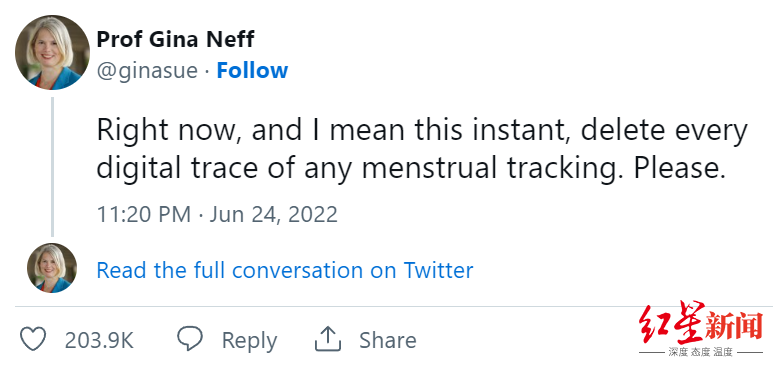Open Prof Gina Neff's large profile avatar

click(x=52, y=52)
